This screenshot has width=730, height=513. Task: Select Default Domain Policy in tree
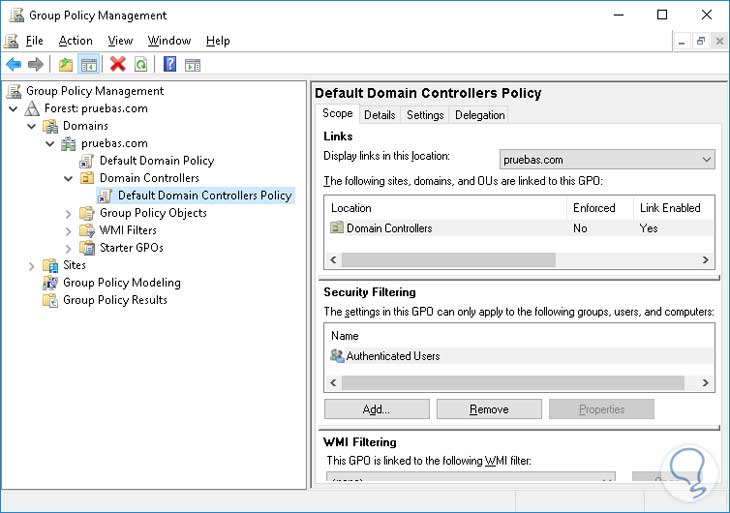click(x=156, y=160)
